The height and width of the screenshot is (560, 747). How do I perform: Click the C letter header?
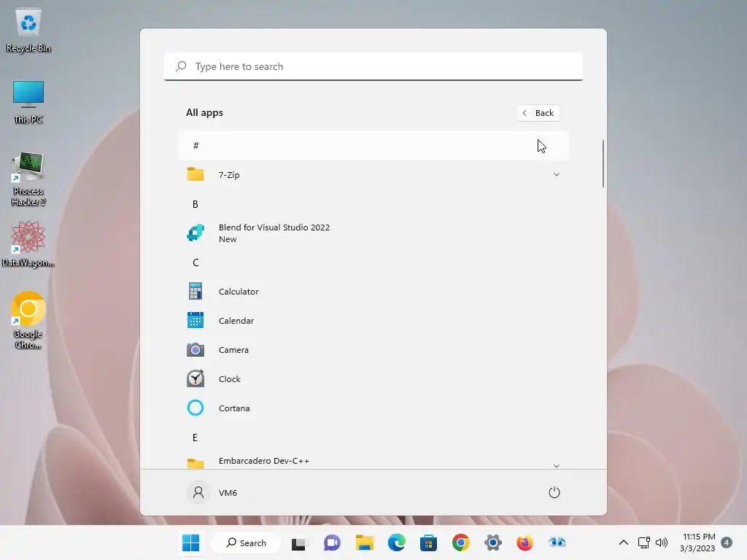pos(196,262)
